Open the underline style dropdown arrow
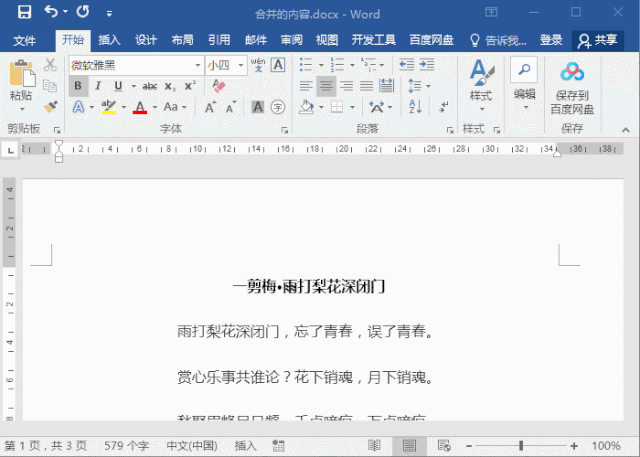Screen dimensions: 640x457 133,86
